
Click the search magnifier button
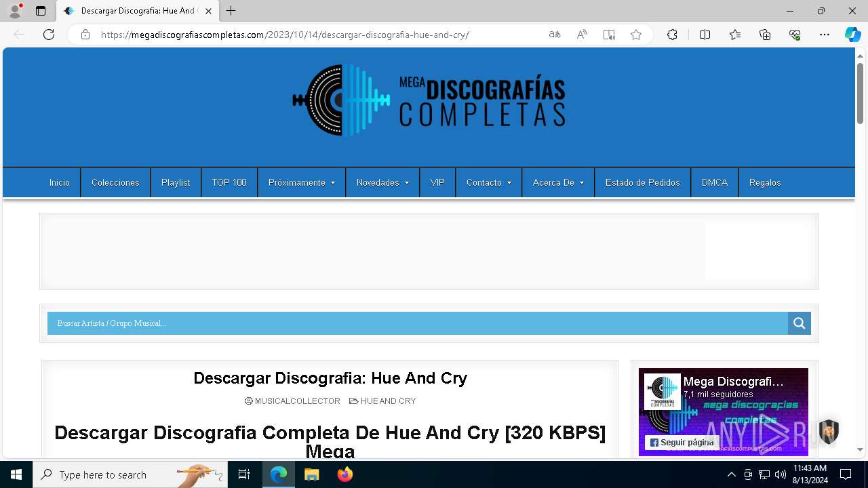(x=800, y=323)
